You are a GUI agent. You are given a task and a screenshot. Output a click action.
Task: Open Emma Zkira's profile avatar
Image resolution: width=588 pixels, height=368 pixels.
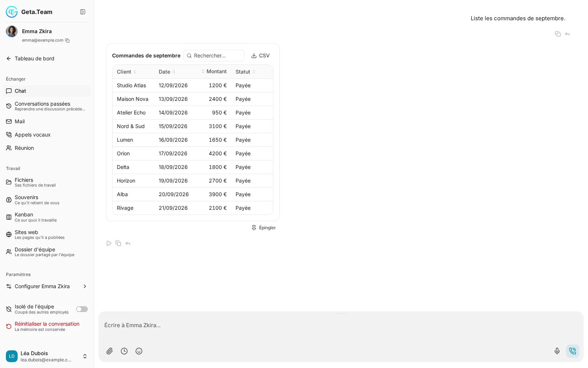(x=12, y=31)
